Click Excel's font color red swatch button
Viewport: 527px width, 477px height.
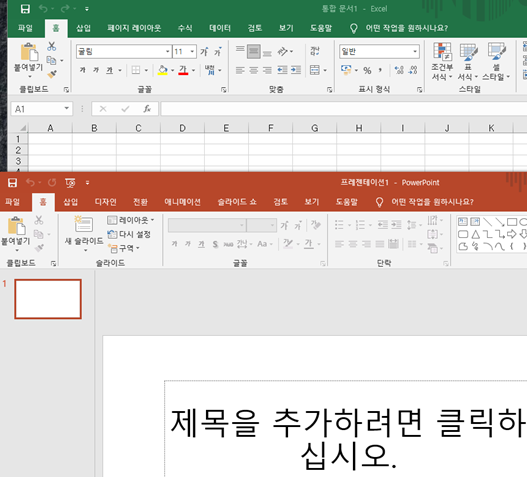click(x=183, y=70)
